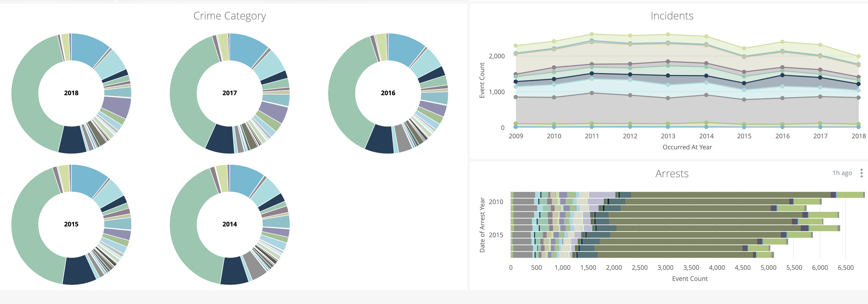Screen dimensions: 868x304
Task: Click dark navy slice in 2016 donut
Action: pos(381,139)
